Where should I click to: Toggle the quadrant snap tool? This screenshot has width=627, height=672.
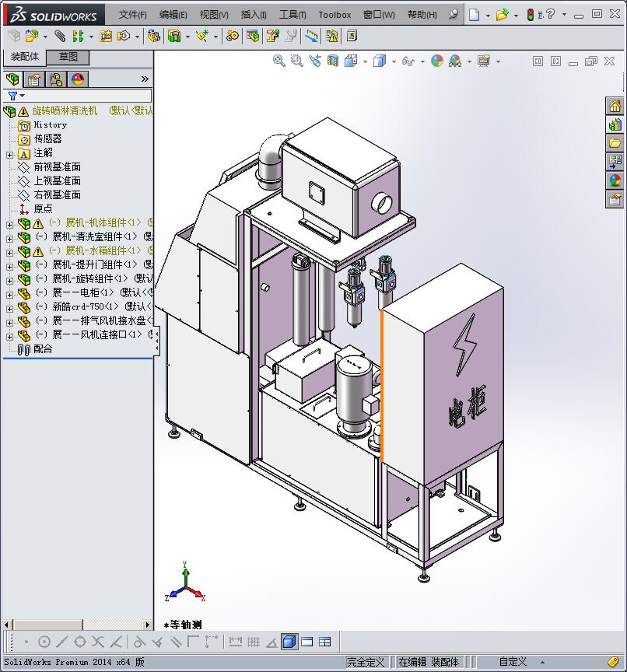click(x=80, y=642)
